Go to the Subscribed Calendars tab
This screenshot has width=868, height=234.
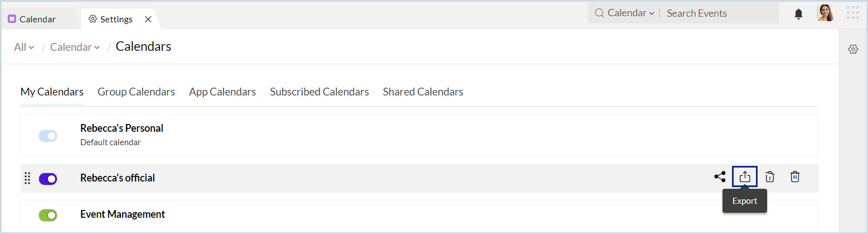click(x=319, y=92)
